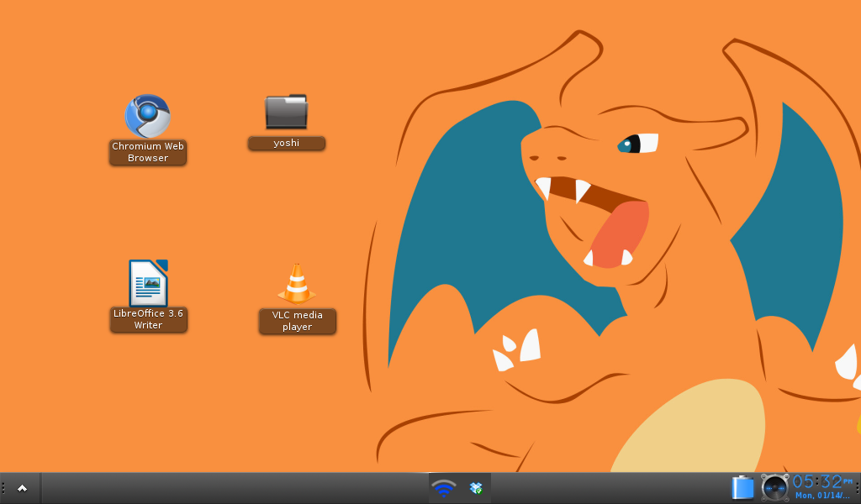Screen dimensions: 861x504
Task: Click the "VLC media player" label
Action: tap(297, 321)
